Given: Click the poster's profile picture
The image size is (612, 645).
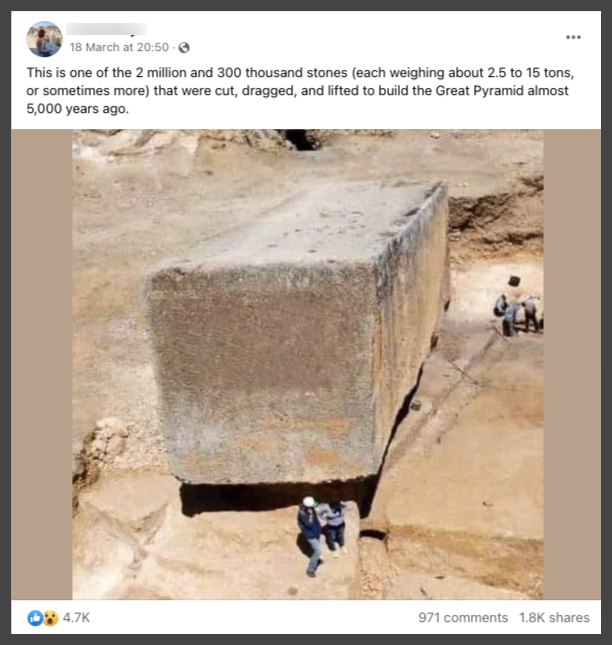Looking at the screenshot, I should (x=44, y=39).
